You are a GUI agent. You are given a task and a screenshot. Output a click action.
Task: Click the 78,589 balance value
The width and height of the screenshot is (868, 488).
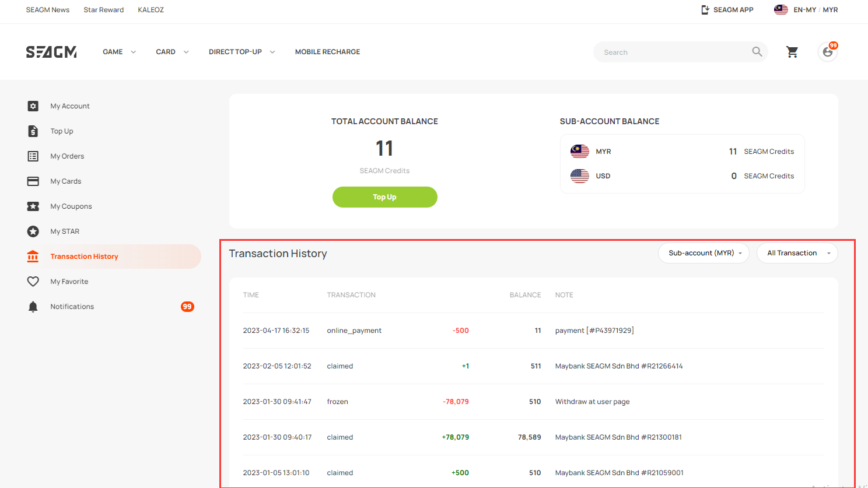click(x=530, y=437)
